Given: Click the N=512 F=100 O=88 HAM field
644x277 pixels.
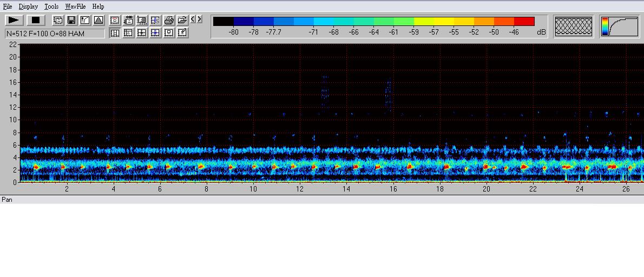Looking at the screenshot, I should [55, 34].
